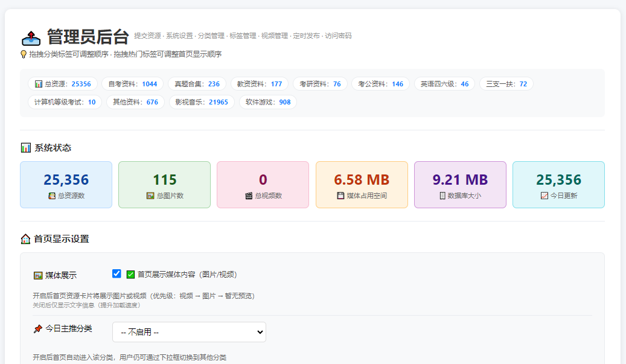This screenshot has width=626, height=364.
Task: Click the house icon next to 首页显示设置
Action: pyautogui.click(x=25, y=238)
